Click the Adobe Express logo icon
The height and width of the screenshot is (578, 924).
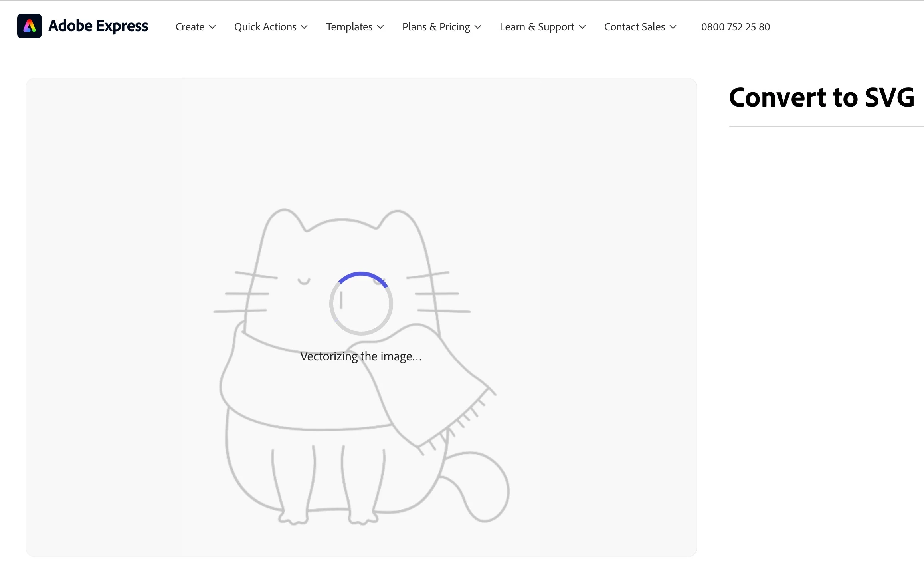coord(29,26)
